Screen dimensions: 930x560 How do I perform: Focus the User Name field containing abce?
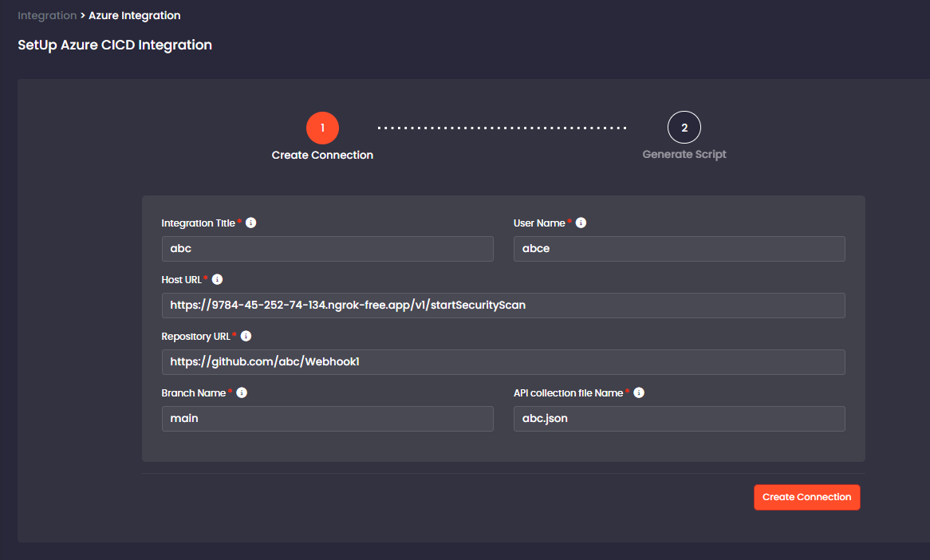[679, 249]
